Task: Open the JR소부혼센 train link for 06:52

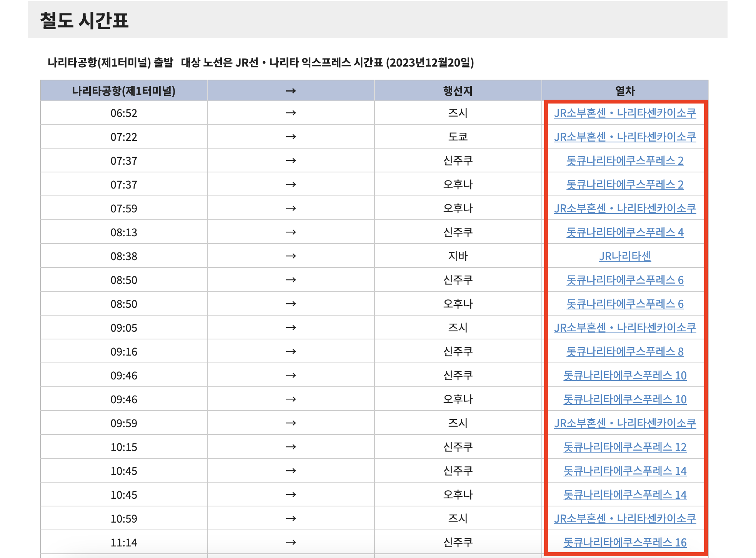Action: [x=625, y=113]
